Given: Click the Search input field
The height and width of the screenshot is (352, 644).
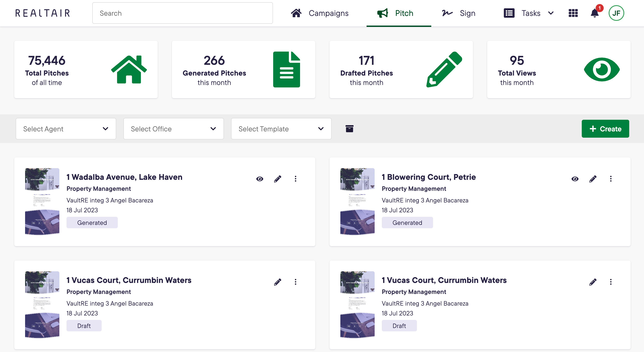Looking at the screenshot, I should click(182, 13).
